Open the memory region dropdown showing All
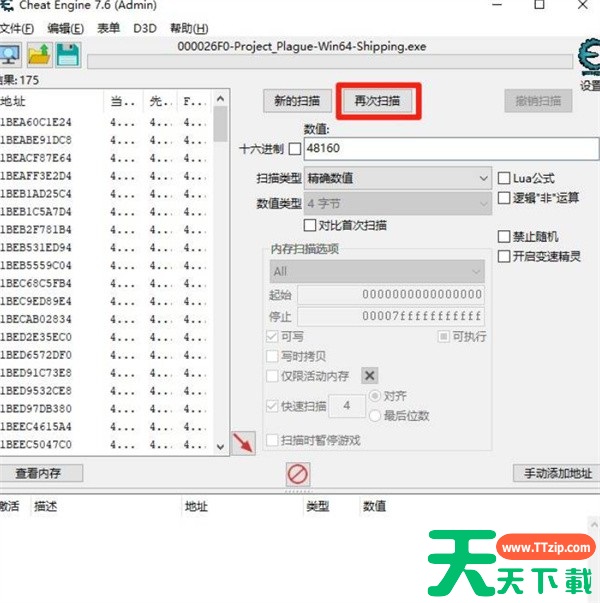 click(x=378, y=271)
